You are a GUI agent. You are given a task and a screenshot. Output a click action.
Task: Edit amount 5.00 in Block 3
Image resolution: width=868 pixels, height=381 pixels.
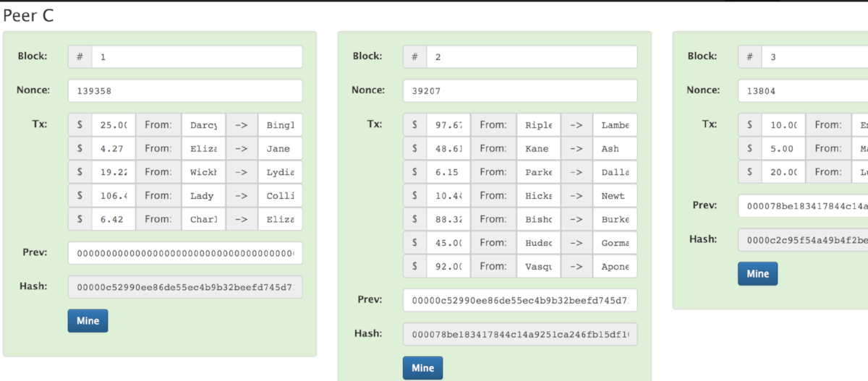pos(783,148)
